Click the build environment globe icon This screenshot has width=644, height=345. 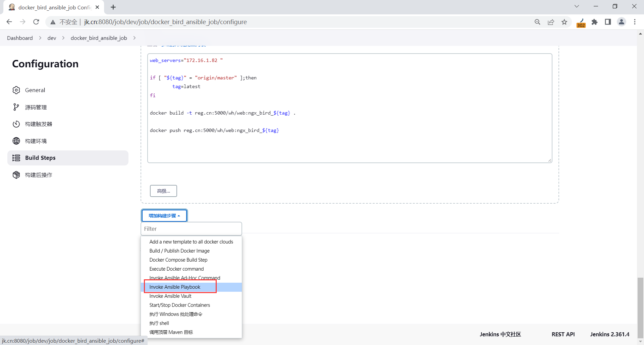(16, 141)
